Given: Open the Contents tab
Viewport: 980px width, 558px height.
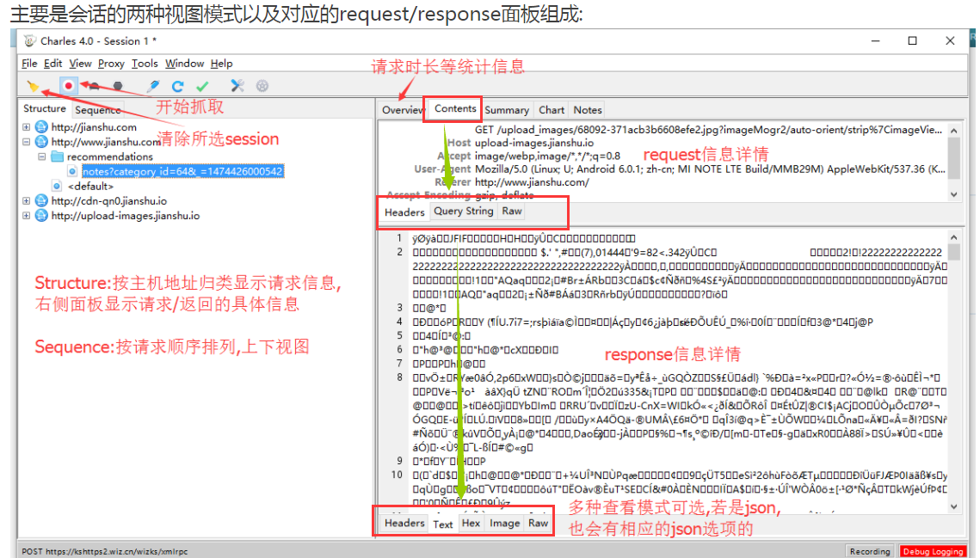Looking at the screenshot, I should pos(455,108).
